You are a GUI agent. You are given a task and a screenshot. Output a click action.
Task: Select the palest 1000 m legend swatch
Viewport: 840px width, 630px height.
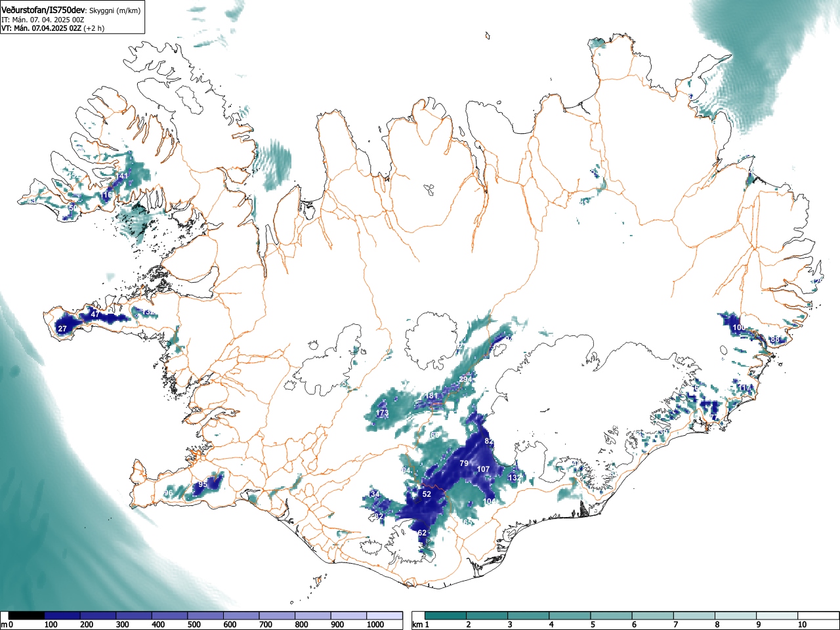click(385, 616)
